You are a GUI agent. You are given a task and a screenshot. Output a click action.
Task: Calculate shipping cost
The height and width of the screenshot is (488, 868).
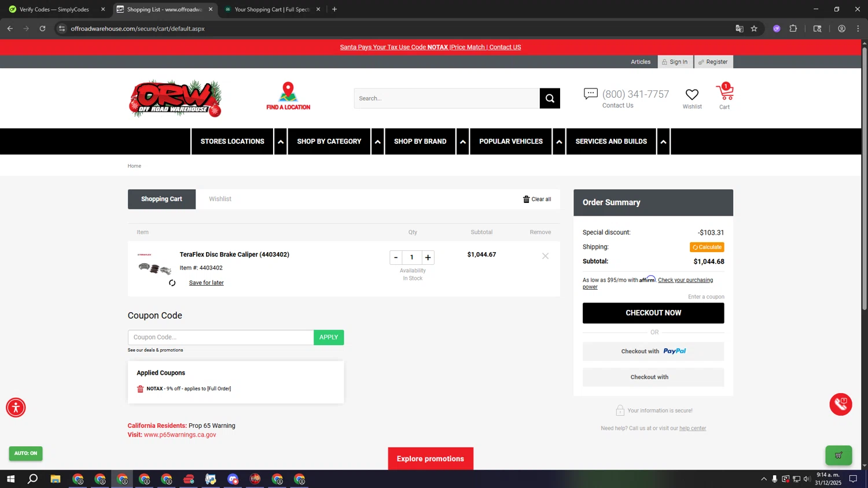point(707,247)
